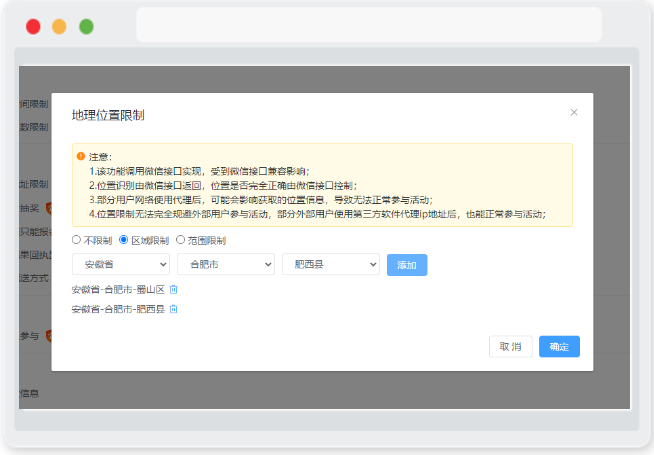Select the 范围限制 radio option

point(180,240)
